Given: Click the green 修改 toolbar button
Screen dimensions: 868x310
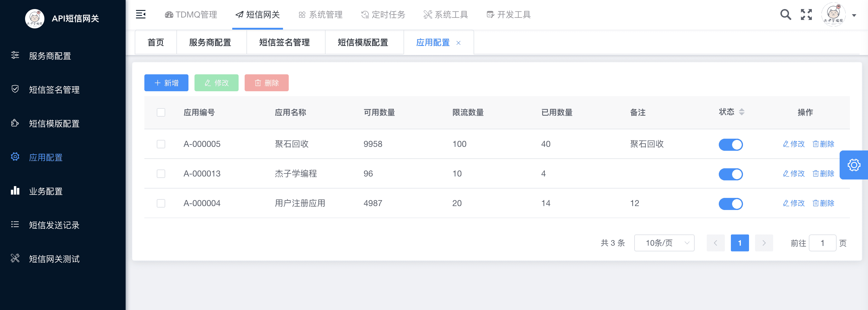Looking at the screenshot, I should [x=217, y=83].
